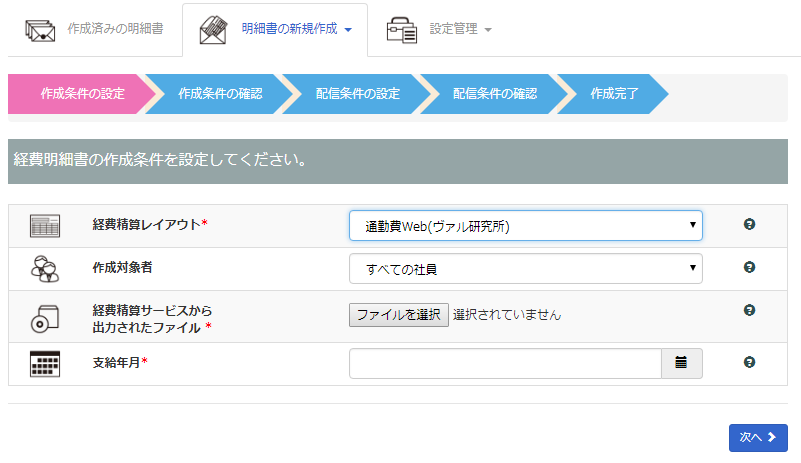The width and height of the screenshot is (801, 463).
Task: Open the 経費精算レイアウト dropdown
Action: 525,226
